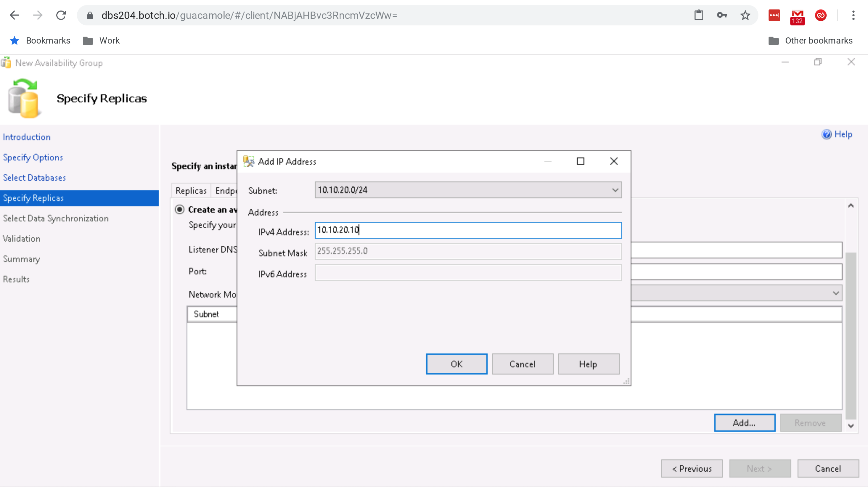Click Cancel to dismiss dialog
The height and width of the screenshot is (487, 868).
click(x=522, y=364)
